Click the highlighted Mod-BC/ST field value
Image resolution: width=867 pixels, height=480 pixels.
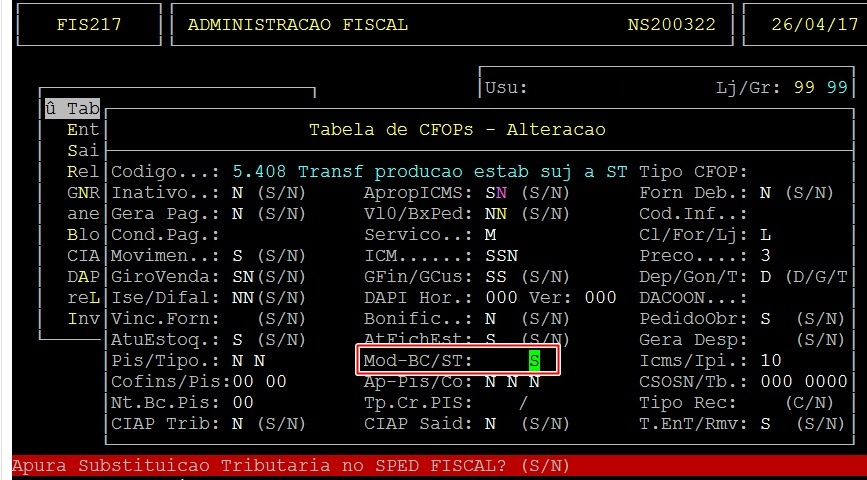(x=534, y=360)
